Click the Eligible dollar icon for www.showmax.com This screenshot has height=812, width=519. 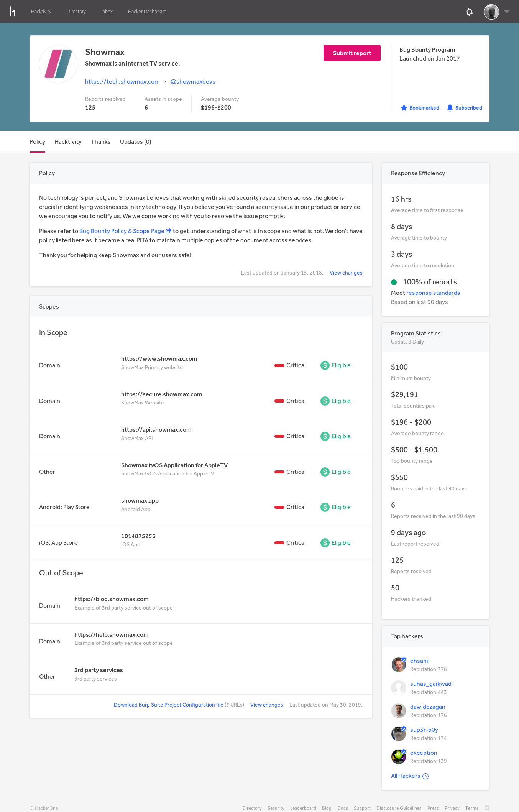coord(325,365)
